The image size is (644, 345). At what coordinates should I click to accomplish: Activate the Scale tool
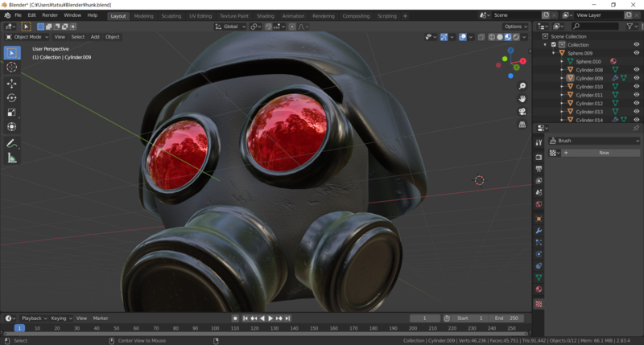point(11,113)
